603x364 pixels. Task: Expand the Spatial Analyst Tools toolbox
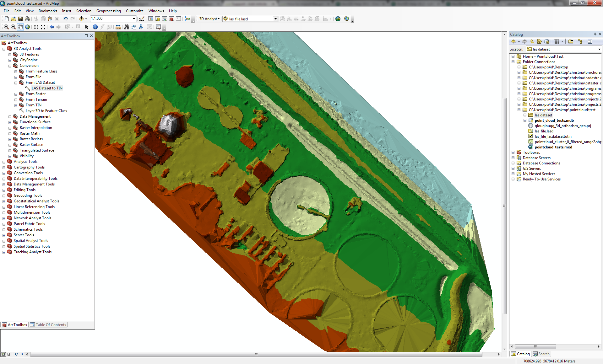click(4, 241)
